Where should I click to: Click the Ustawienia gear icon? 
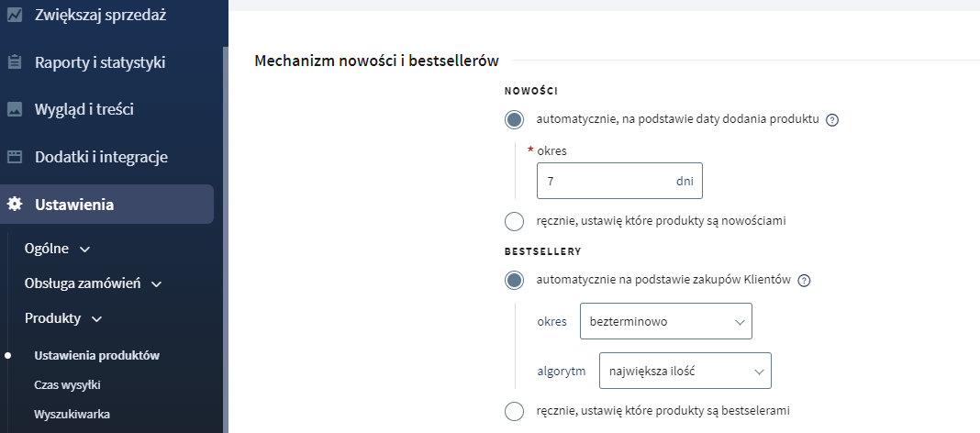(15, 205)
